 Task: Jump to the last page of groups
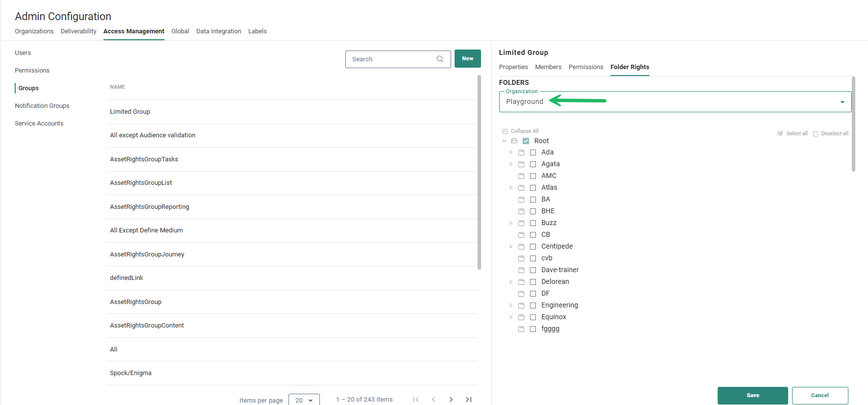coord(468,400)
